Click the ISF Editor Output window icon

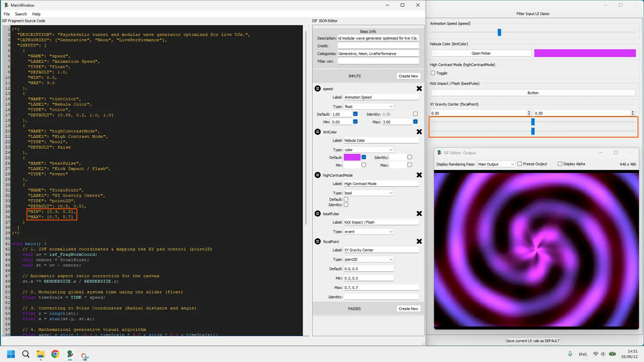[439, 153]
